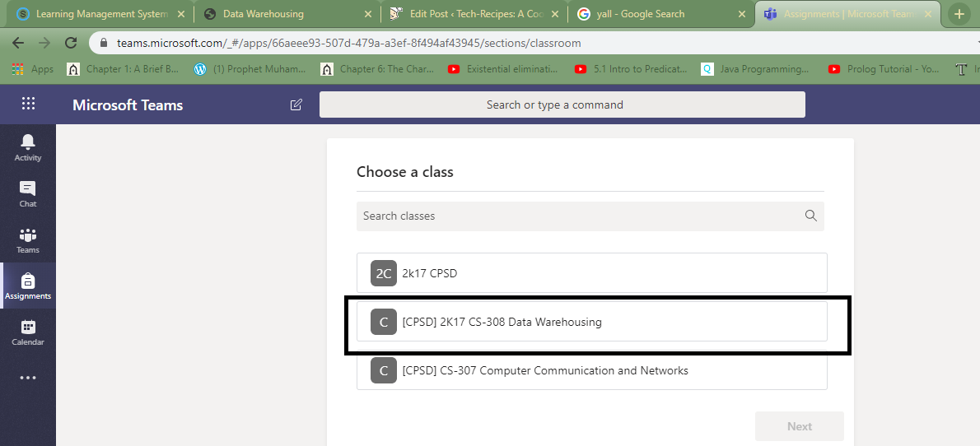Click the Choose a class heading
Viewport: 980px width, 446px height.
(405, 172)
